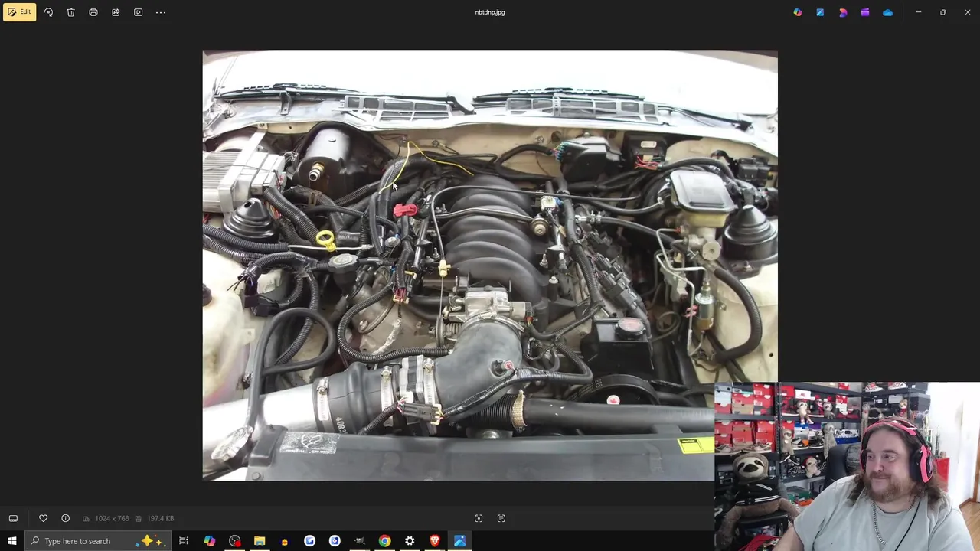980x551 pixels.
Task: Open File Explorer from the taskbar
Action: [260, 541]
